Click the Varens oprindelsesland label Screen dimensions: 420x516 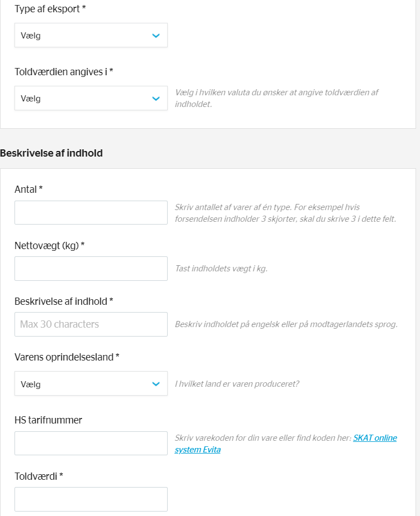tap(67, 357)
